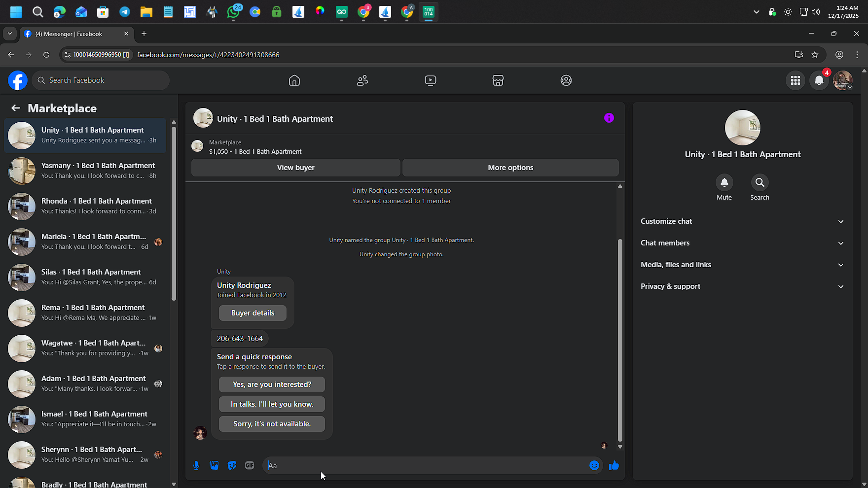Image resolution: width=868 pixels, height=488 pixels.
Task: Open the Windows Start menu
Action: [x=16, y=12]
